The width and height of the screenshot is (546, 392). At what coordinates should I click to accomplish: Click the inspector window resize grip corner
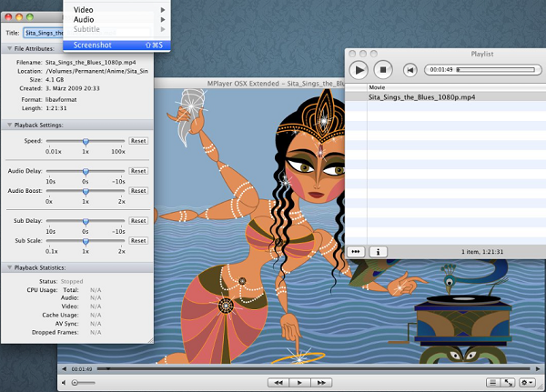pos(150,340)
